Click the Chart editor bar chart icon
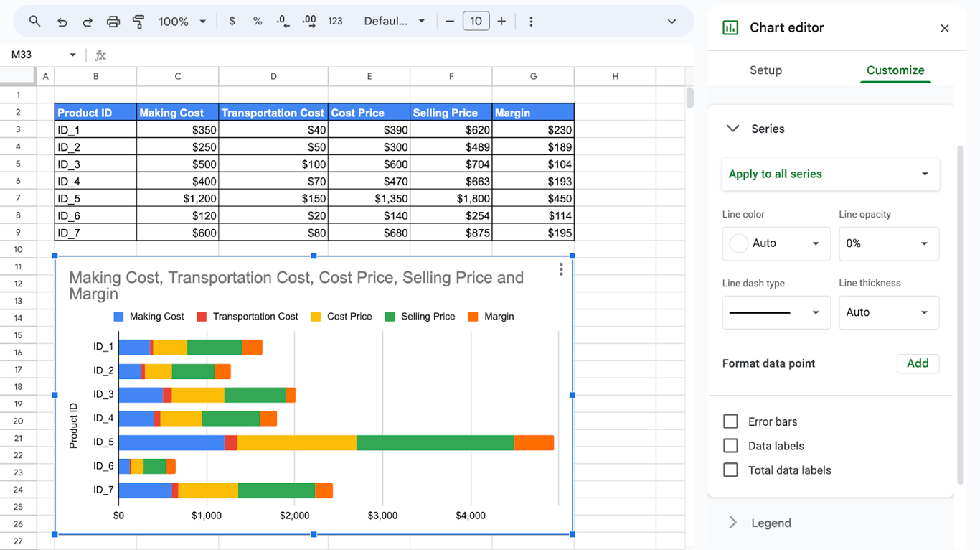980x550 pixels. 730,27
